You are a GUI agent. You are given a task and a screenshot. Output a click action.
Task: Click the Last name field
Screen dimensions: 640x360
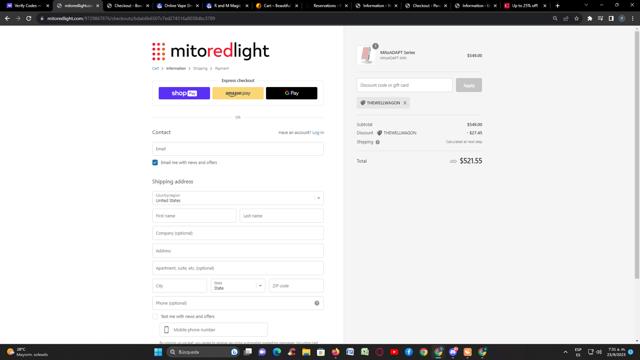click(282, 216)
